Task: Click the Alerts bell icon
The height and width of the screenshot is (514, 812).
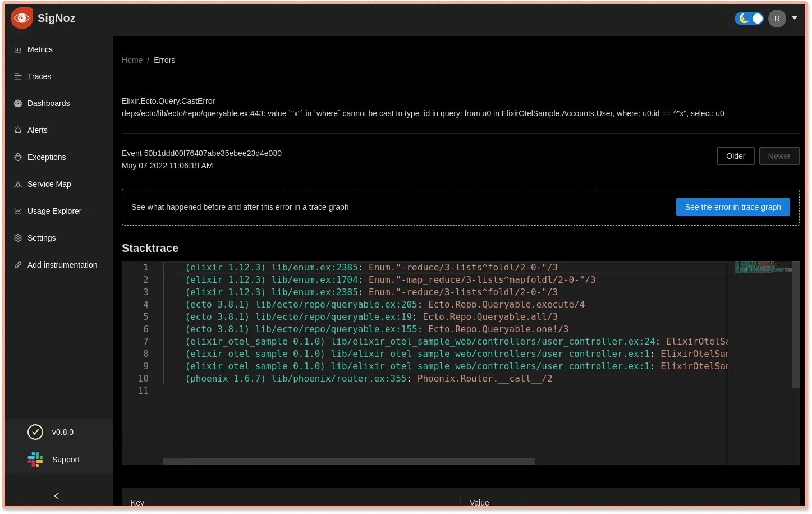Action: [x=18, y=130]
